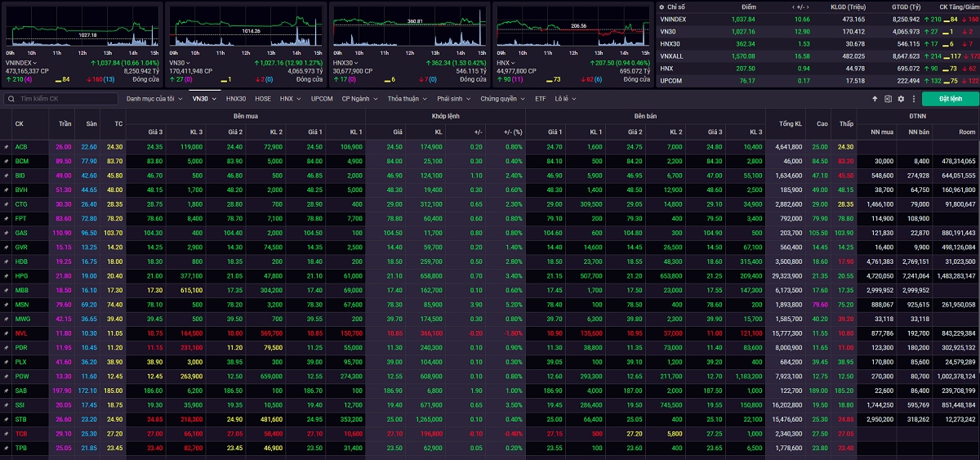This screenshot has height=460, width=980.
Task: Switch to the HNX30 tab
Action: point(236,99)
